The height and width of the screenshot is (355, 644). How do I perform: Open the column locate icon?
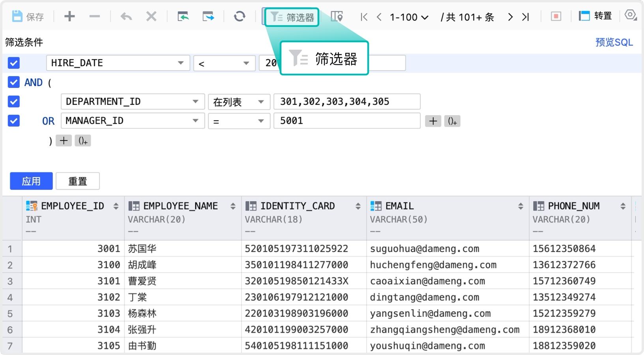(x=337, y=17)
